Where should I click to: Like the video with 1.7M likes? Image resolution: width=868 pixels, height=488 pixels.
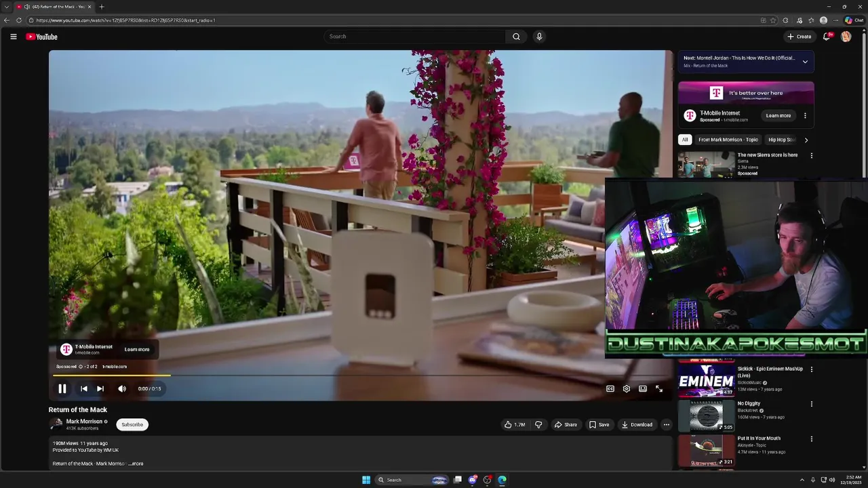(515, 424)
